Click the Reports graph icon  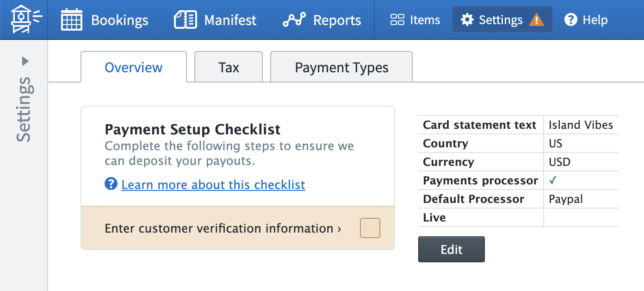294,20
